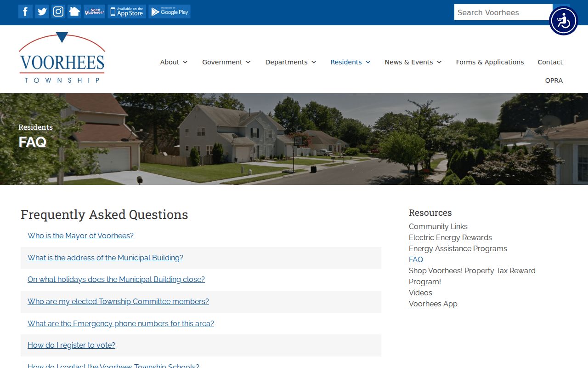Click the Shop Voorhees! badge icon
The height and width of the screenshot is (368, 588).
pos(94,11)
